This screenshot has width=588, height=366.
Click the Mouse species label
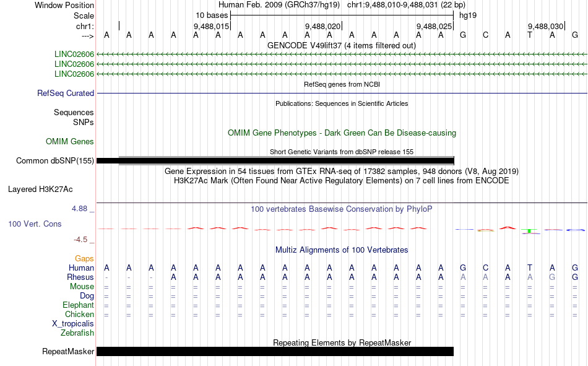click(x=82, y=286)
